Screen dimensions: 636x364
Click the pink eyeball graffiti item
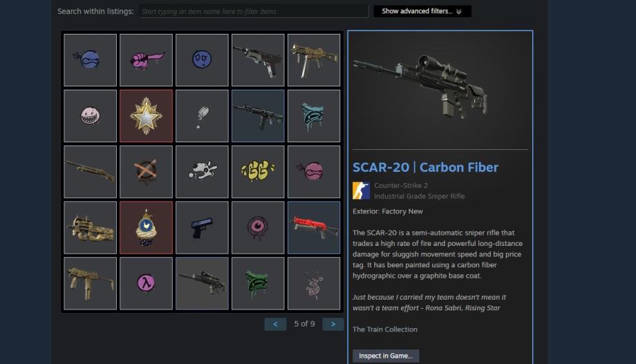tap(258, 228)
